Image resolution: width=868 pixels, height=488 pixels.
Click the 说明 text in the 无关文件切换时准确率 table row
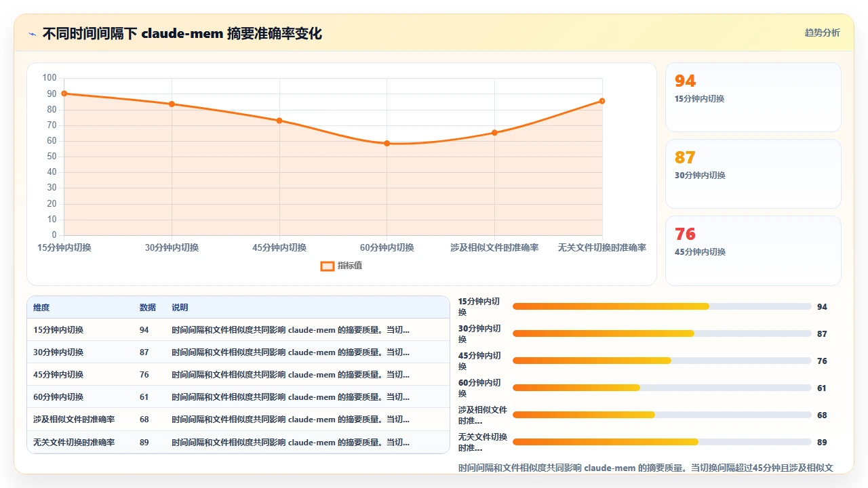coord(290,443)
